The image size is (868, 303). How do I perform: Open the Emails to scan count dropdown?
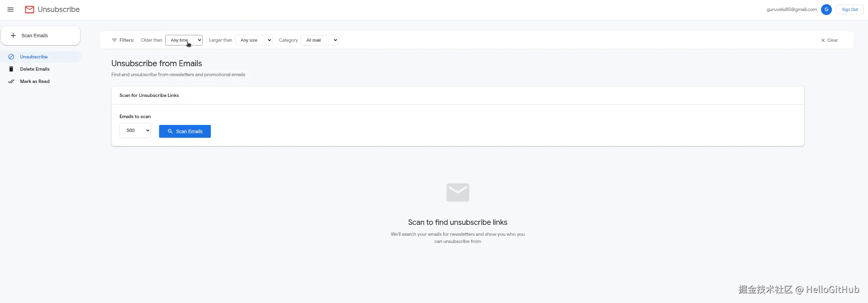click(x=135, y=130)
